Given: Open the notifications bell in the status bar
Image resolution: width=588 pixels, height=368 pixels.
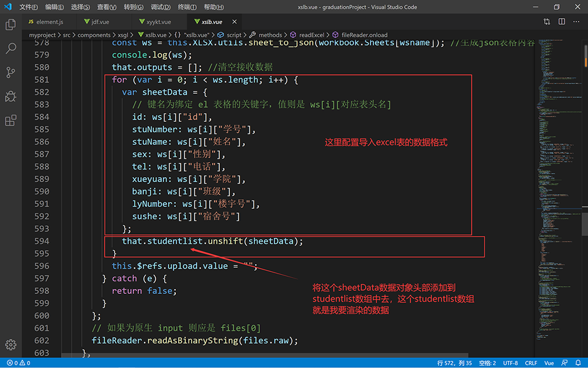Looking at the screenshot, I should (579, 363).
